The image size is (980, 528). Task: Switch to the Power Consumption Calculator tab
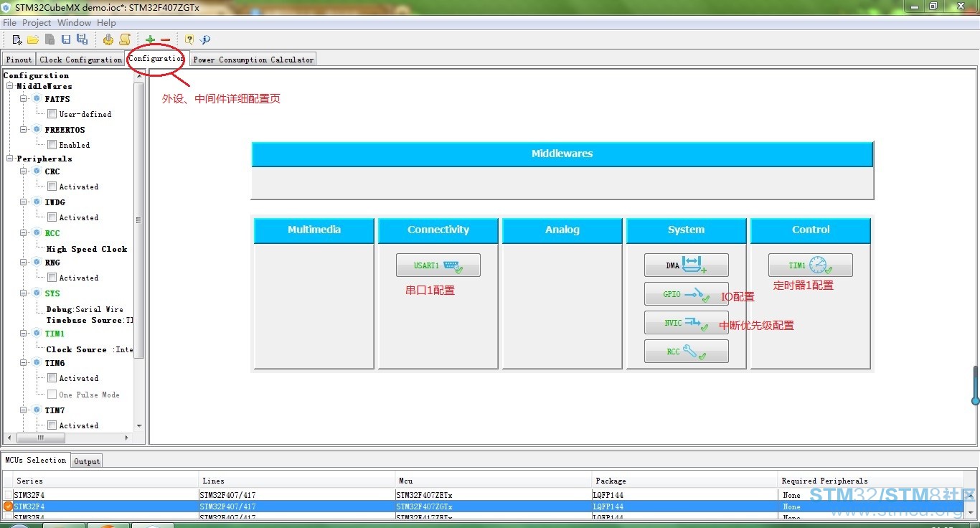253,60
